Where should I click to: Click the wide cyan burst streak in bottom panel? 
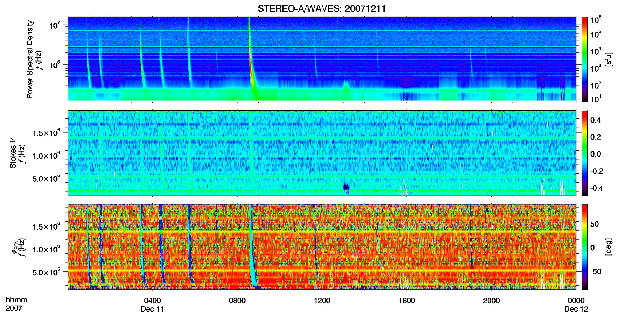[x=253, y=246]
